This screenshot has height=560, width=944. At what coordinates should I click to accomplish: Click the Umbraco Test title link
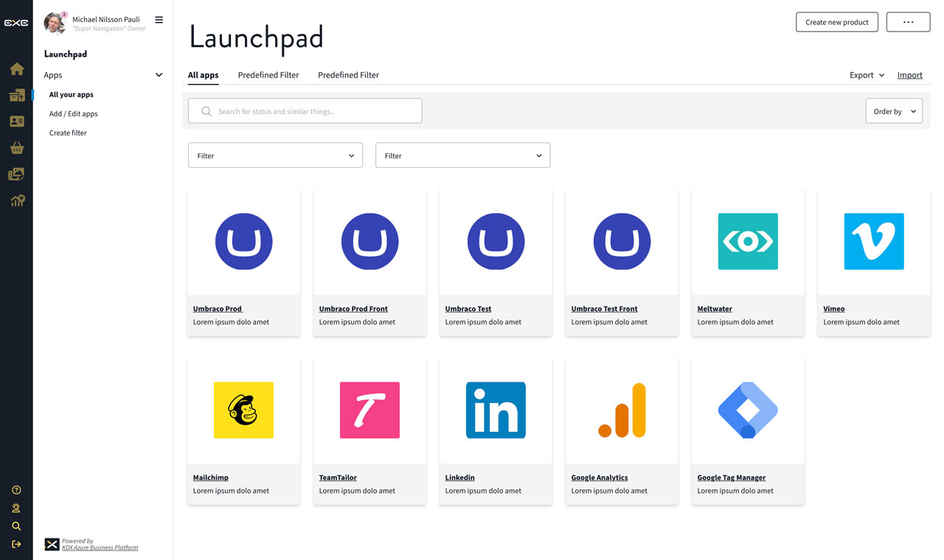(468, 309)
